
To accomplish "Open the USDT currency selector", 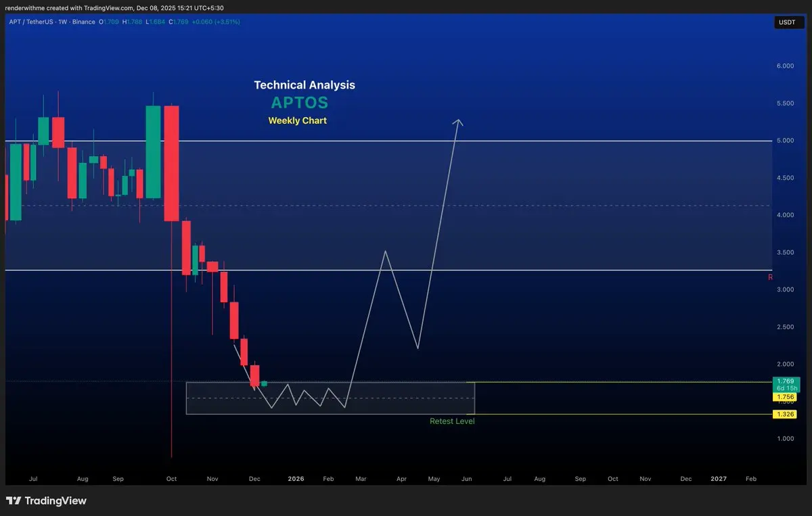I will pyautogui.click(x=788, y=23).
